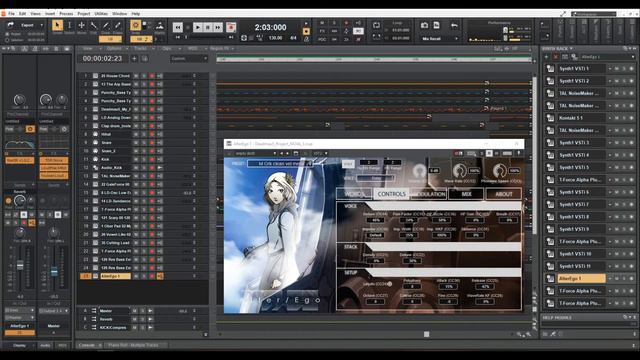Screen dimensions: 640x360
Task: Click the Export share icon
Action: point(10,25)
